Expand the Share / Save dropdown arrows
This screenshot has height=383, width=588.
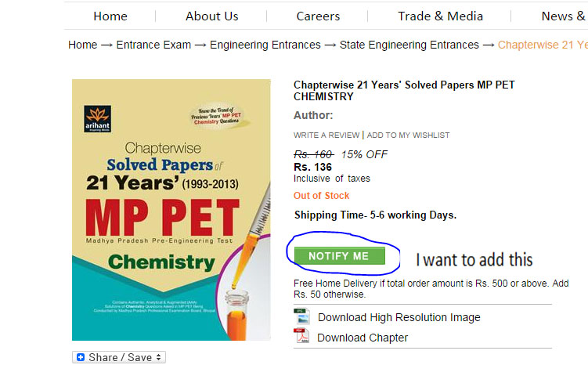pyautogui.click(x=159, y=357)
